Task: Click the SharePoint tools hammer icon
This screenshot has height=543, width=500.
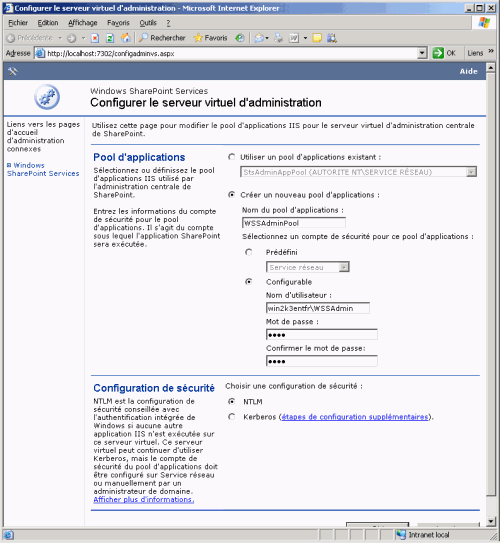Action: point(13,71)
